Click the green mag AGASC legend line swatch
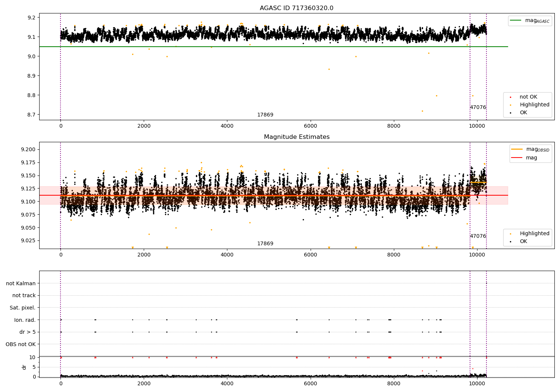Screen dimensions: 560x392 [x=516, y=21]
